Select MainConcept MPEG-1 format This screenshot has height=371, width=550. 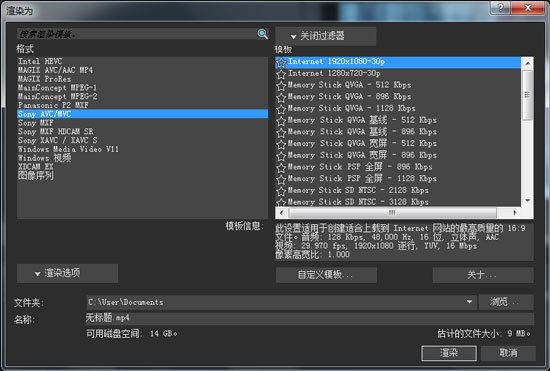142,88
